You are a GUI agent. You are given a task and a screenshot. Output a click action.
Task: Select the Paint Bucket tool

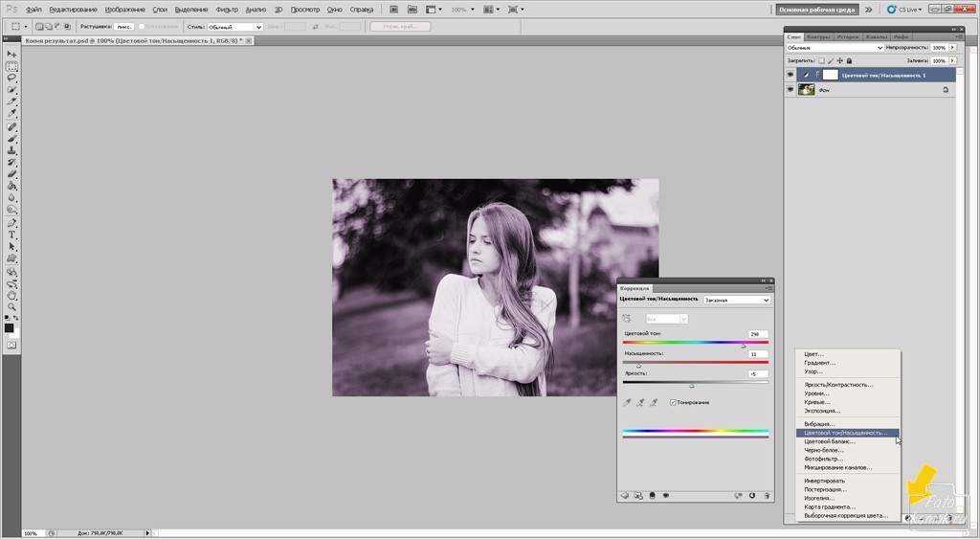[x=11, y=186]
